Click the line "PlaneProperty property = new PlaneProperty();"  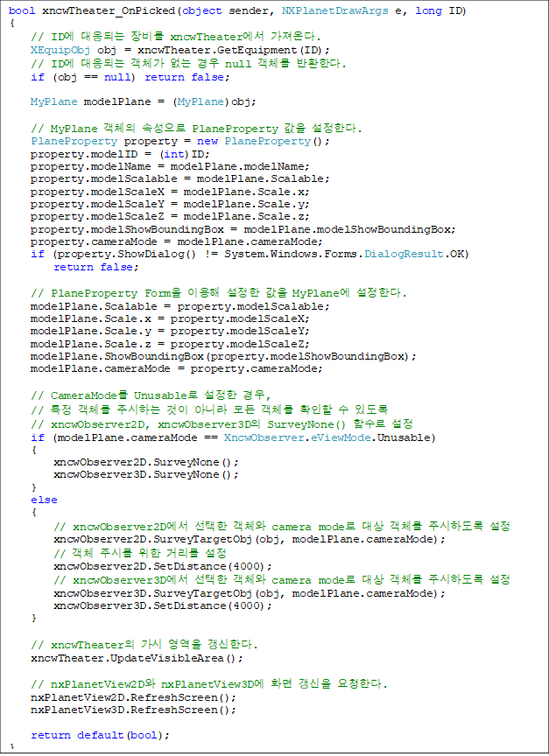pyautogui.click(x=180, y=141)
